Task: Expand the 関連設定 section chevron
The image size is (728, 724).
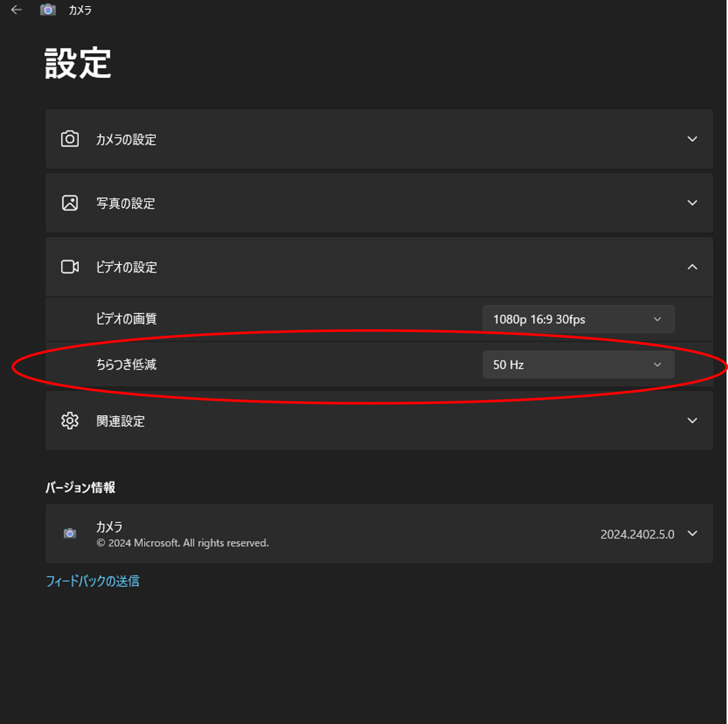Action: [x=692, y=420]
